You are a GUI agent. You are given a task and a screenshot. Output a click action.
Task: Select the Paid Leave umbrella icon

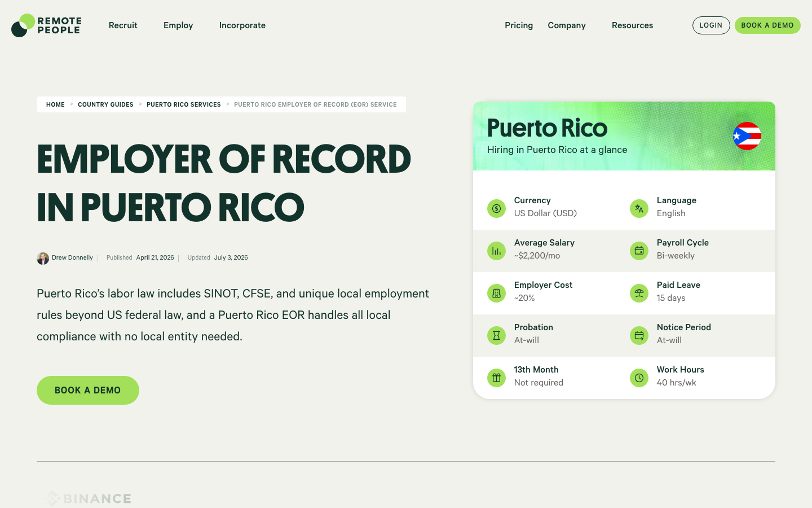(x=639, y=293)
